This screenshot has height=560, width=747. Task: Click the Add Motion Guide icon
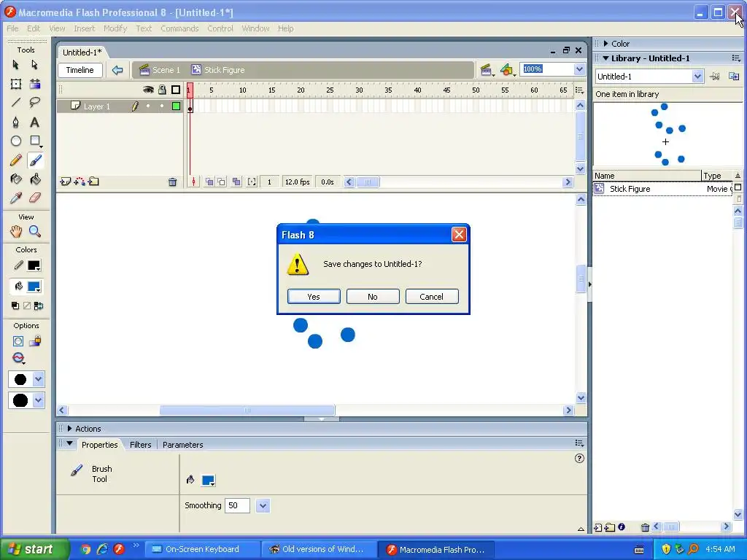click(x=80, y=182)
